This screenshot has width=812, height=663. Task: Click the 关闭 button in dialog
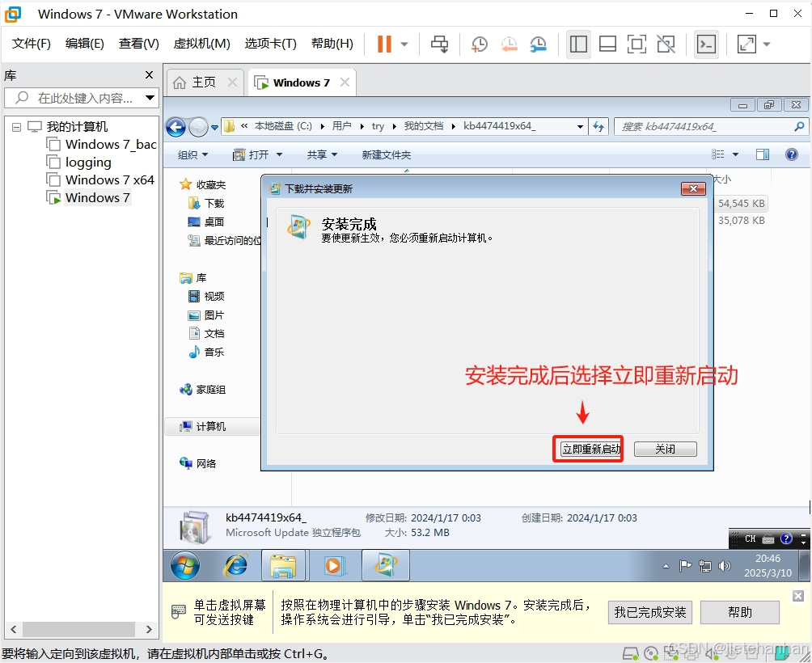pyautogui.click(x=666, y=449)
